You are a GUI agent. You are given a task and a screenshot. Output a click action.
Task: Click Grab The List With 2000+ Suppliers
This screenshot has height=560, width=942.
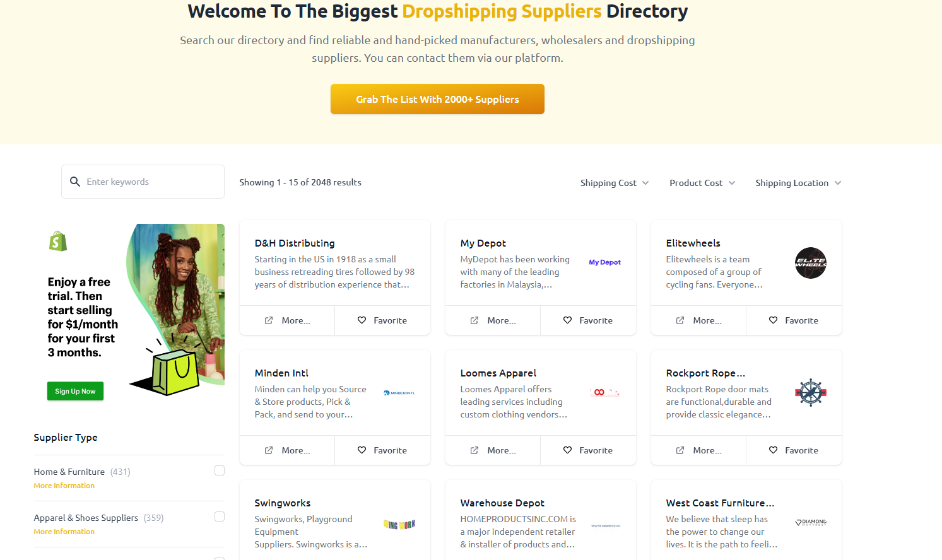coord(437,99)
